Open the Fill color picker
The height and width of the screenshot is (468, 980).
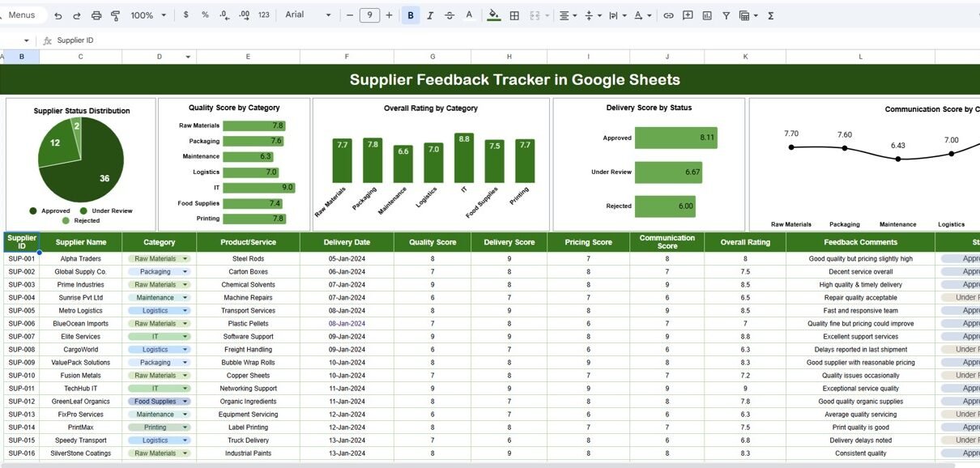[494, 15]
